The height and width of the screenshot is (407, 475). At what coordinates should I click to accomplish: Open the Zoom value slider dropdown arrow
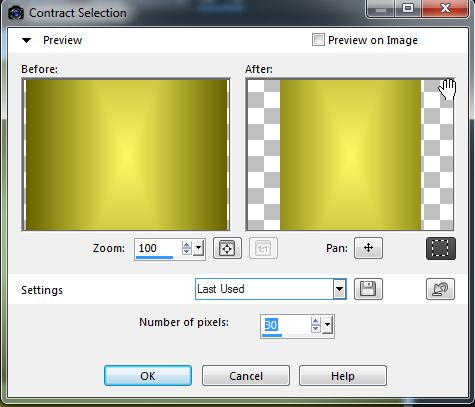tap(199, 248)
